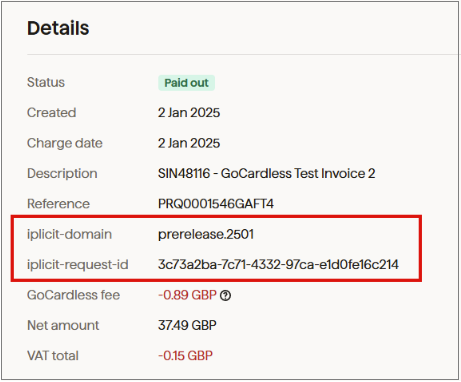The height and width of the screenshot is (382, 461).
Task: Select the Details heading
Action: 58,28
